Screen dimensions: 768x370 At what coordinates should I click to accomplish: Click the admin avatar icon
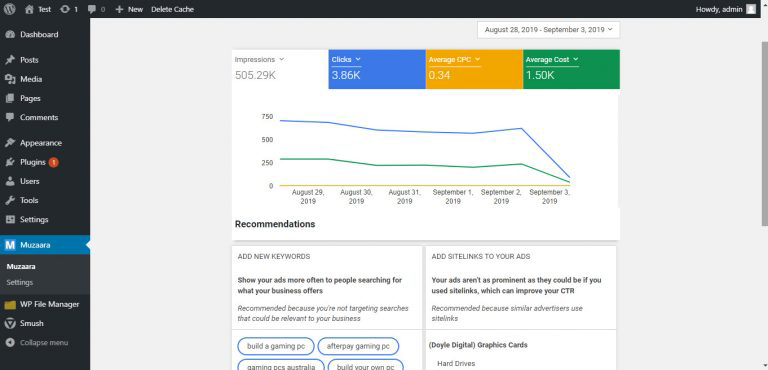(751, 9)
